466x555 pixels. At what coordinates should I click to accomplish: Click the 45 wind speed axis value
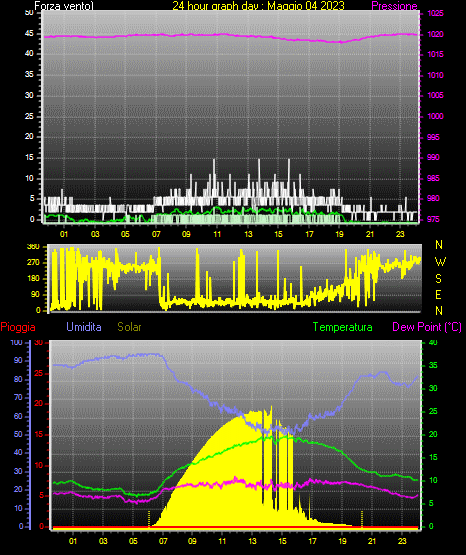click(x=29, y=34)
